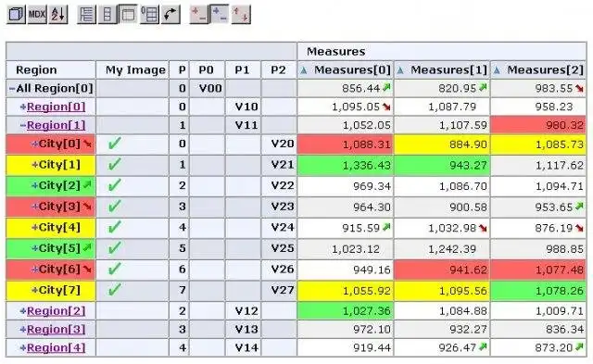
Task: Open the MDX query editor
Action: [x=37, y=15]
